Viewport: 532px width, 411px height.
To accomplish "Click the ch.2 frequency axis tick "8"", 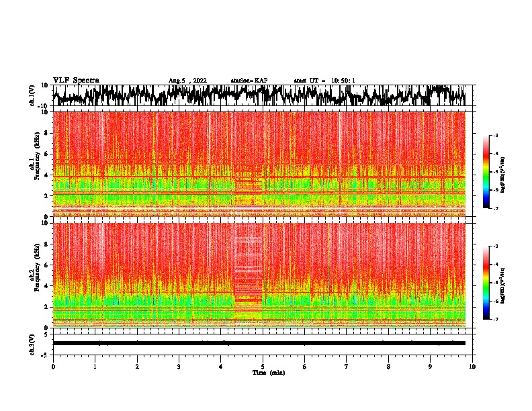I will 46,244.
